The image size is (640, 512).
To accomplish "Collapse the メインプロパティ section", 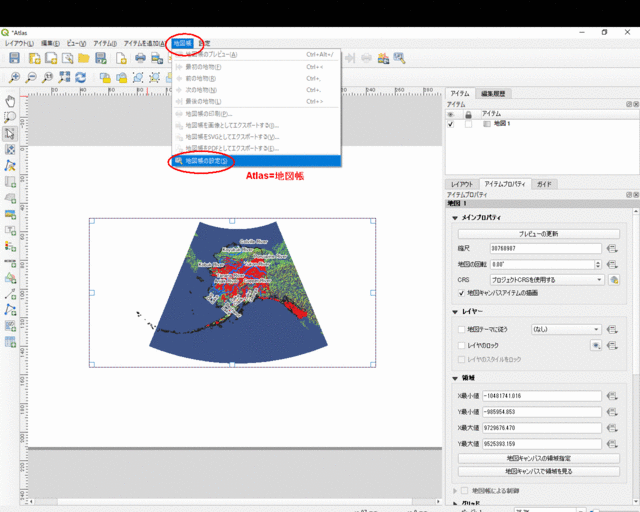I will point(455,218).
